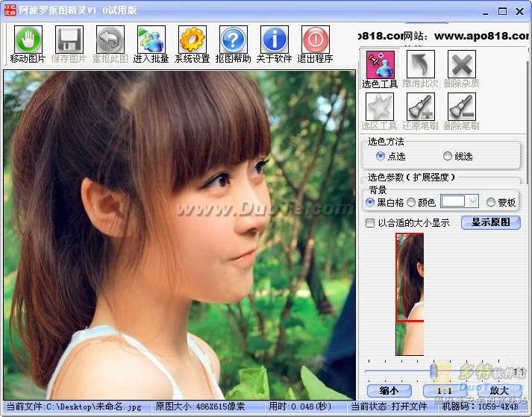Click status text 当前文件:C:\Desktop\未命名.jpg
The width and height of the screenshot is (532, 417).
pos(74,407)
